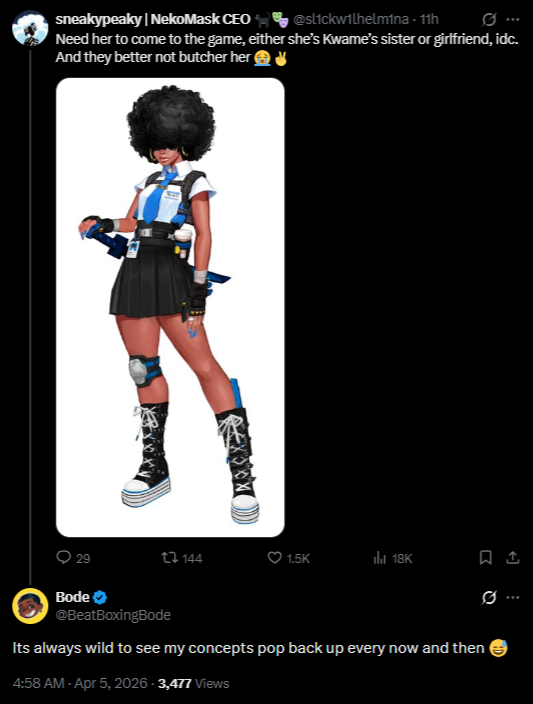Open the 11h timestamp link
Viewport: 533px width, 704px height.
[429, 19]
